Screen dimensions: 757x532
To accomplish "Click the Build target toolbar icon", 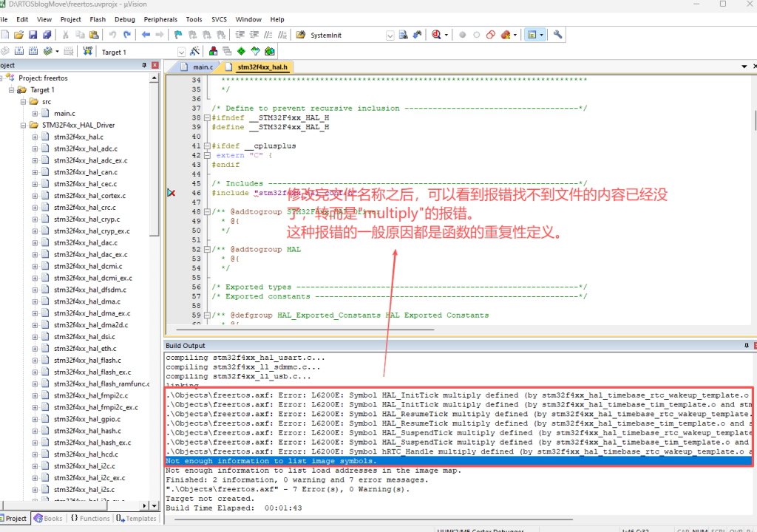I will click(20, 52).
